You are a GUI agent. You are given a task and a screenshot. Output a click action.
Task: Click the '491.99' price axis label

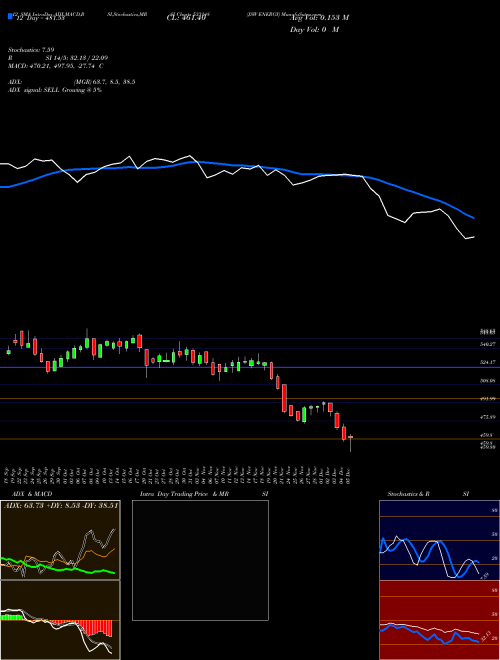coord(488,399)
